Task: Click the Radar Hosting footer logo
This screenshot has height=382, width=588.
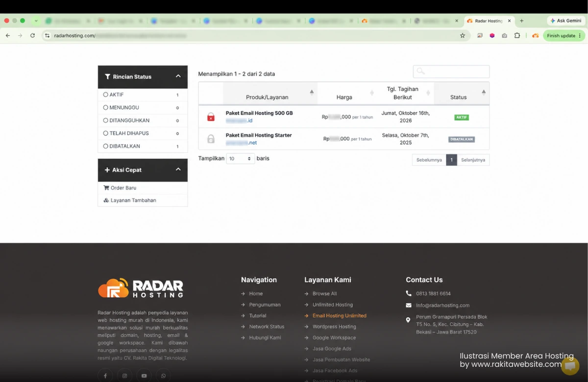Action: click(141, 288)
